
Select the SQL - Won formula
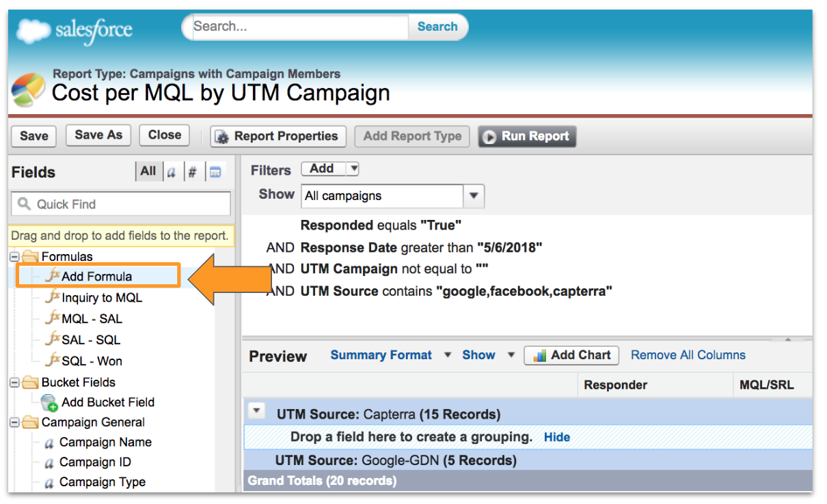pos(92,361)
